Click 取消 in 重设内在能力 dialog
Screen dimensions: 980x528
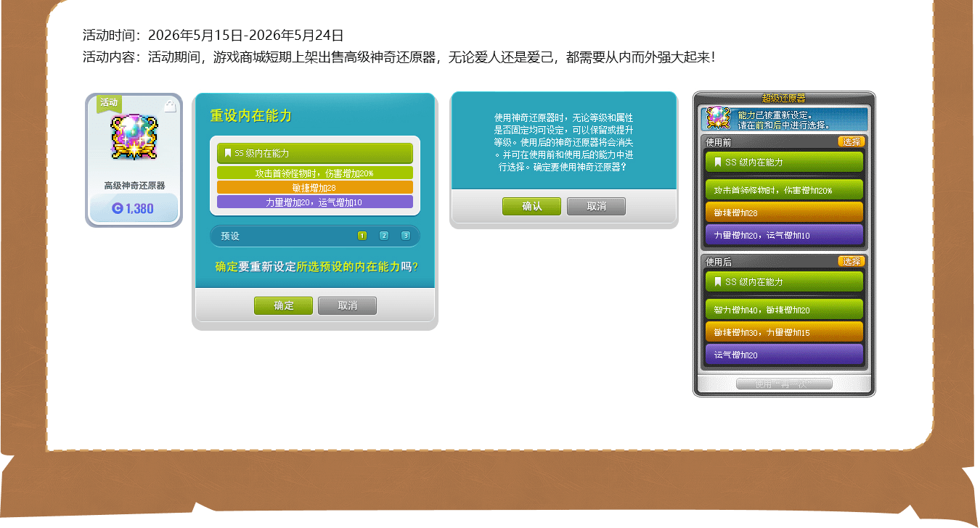click(x=348, y=305)
